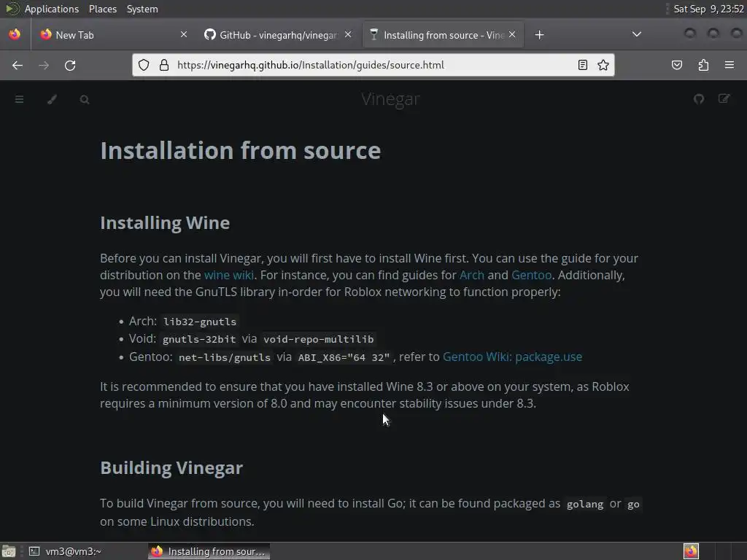Click the suggest an edit icon
This screenshot has height=560, width=747.
pos(724,99)
